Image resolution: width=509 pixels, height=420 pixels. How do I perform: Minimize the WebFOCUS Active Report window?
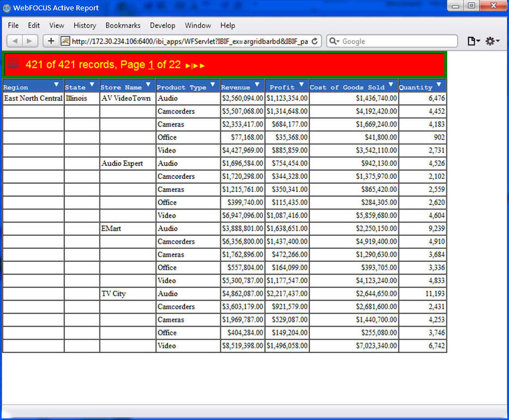pyautogui.click(x=456, y=5)
